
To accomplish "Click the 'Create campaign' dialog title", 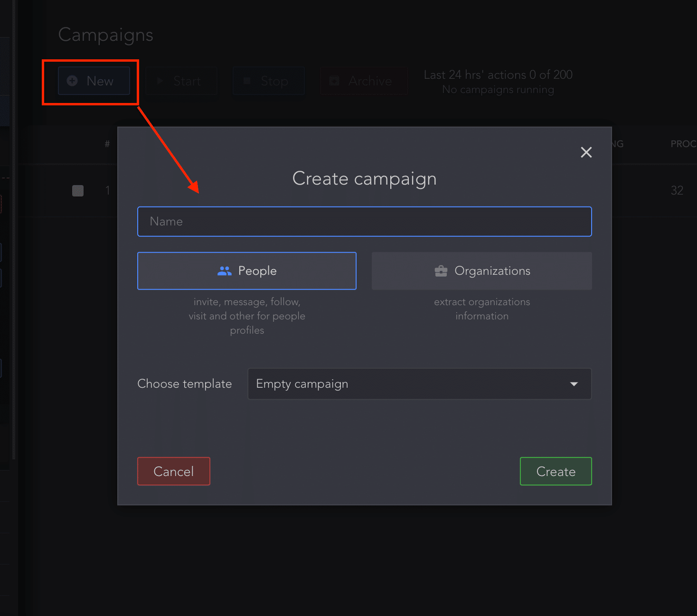I will click(x=365, y=179).
